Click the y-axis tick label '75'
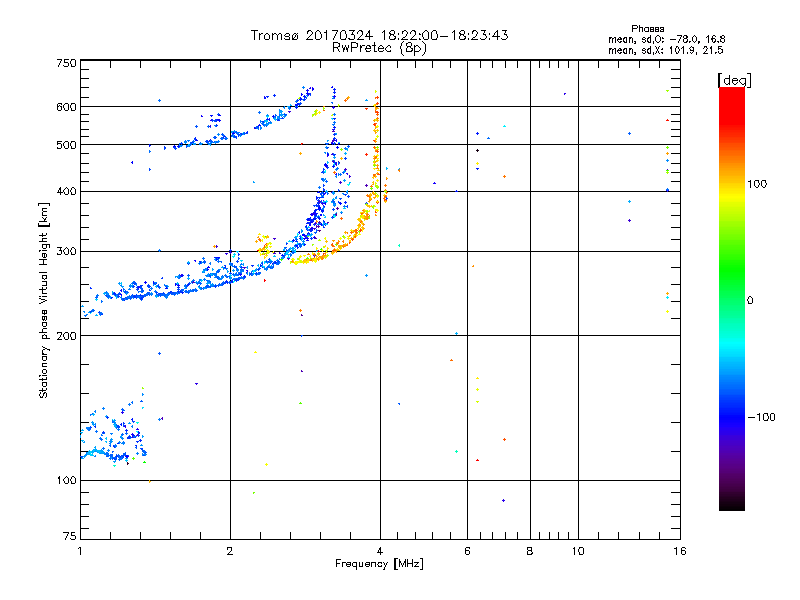 click(x=70, y=536)
